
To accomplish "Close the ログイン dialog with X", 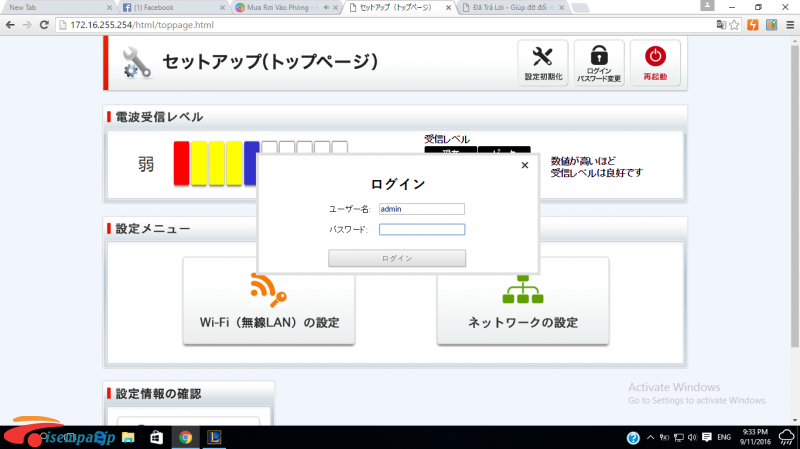I will point(525,166).
